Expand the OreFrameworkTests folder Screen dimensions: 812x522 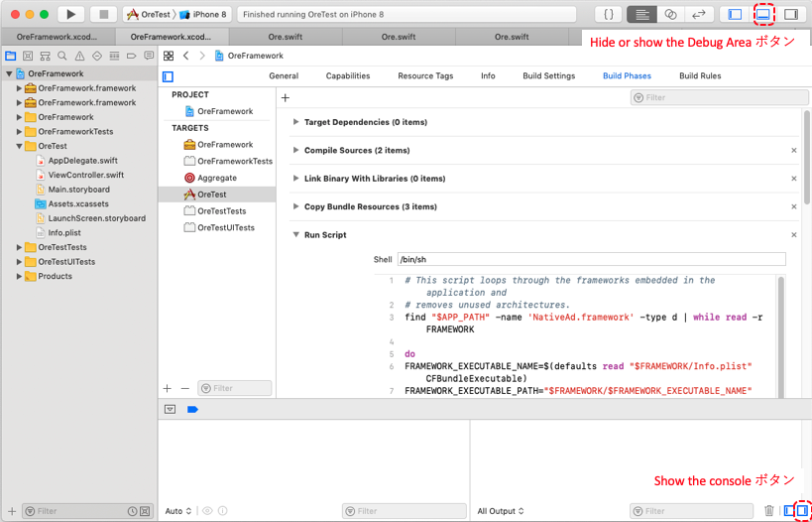click(19, 131)
